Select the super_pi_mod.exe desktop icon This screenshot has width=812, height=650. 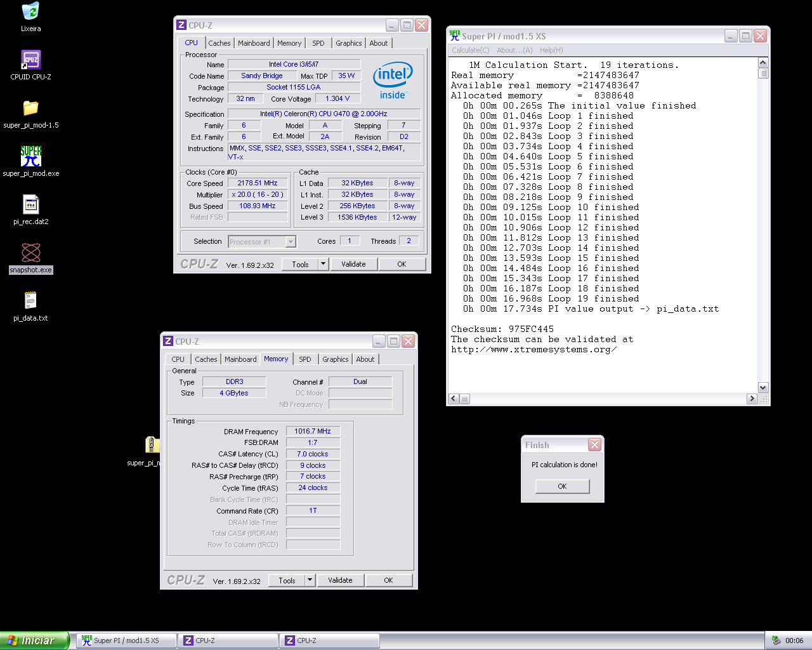[x=30, y=156]
